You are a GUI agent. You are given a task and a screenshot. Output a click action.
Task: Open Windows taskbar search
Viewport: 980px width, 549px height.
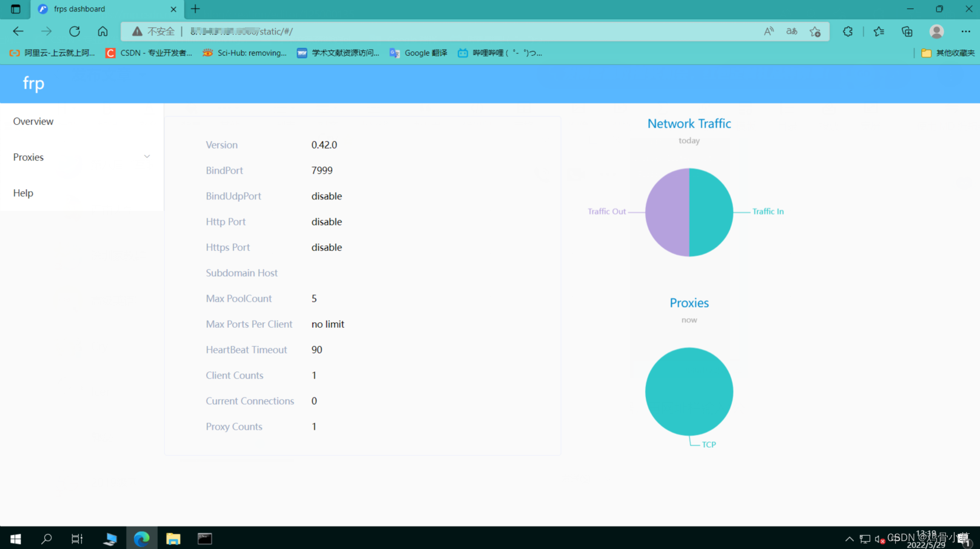[x=47, y=539]
